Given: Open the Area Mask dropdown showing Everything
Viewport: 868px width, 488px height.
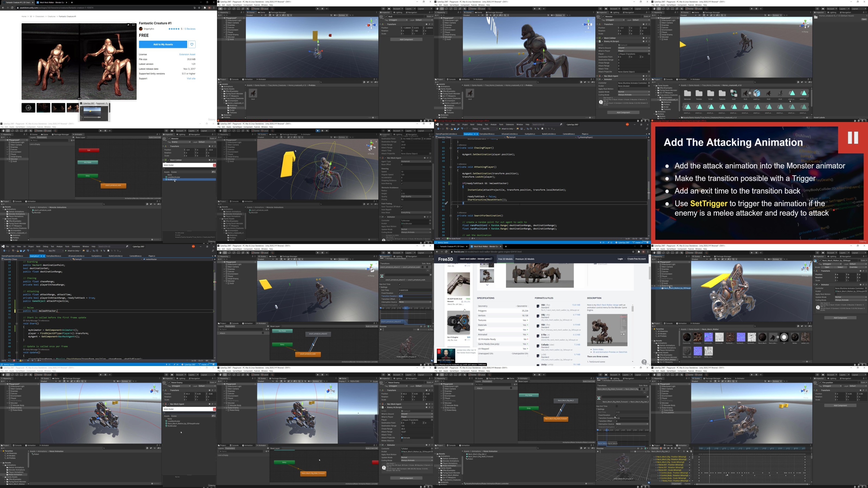Looking at the screenshot, I should tap(416, 213).
